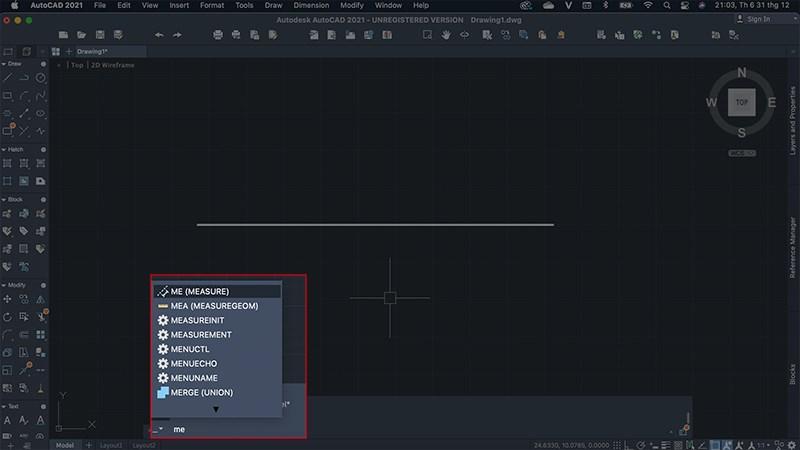Select the Rectangle tool in Draw panel

(8, 95)
